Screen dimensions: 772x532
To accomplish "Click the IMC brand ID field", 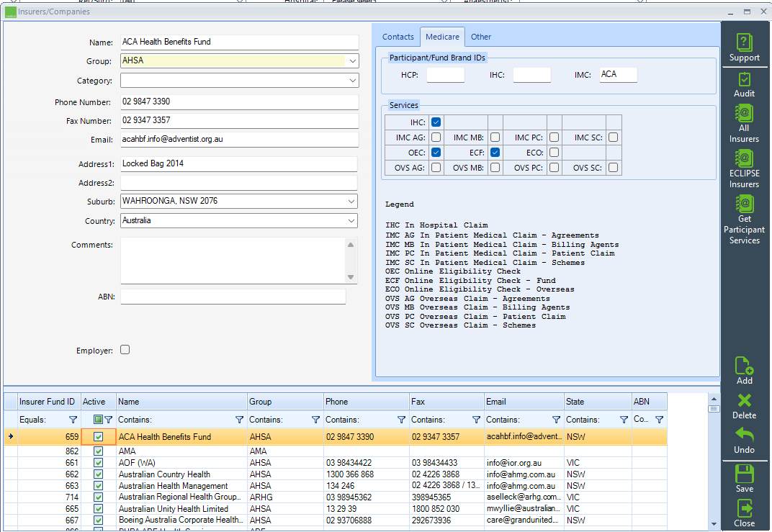I will click(x=618, y=75).
